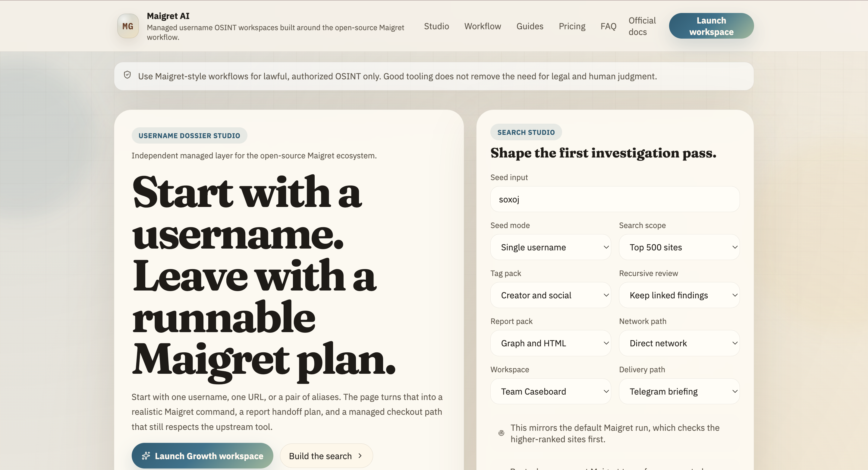Focus the Seed input field
Screen dimensions: 868x470
615,199
